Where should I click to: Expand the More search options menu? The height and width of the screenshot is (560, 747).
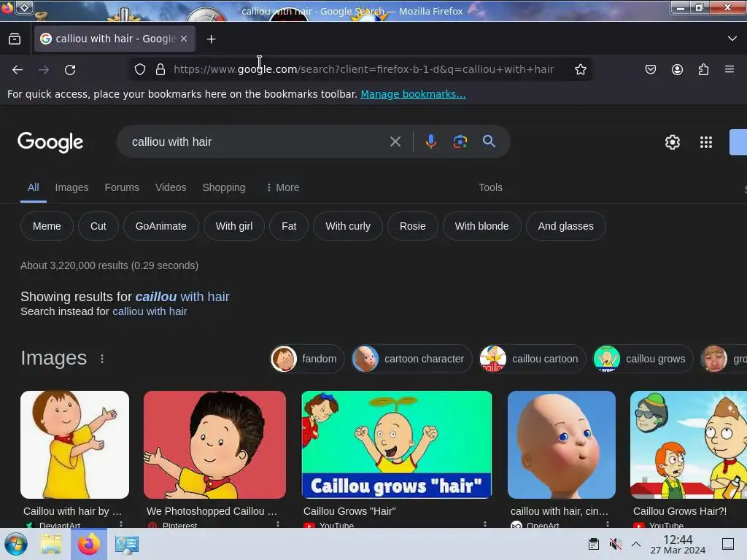(x=282, y=187)
